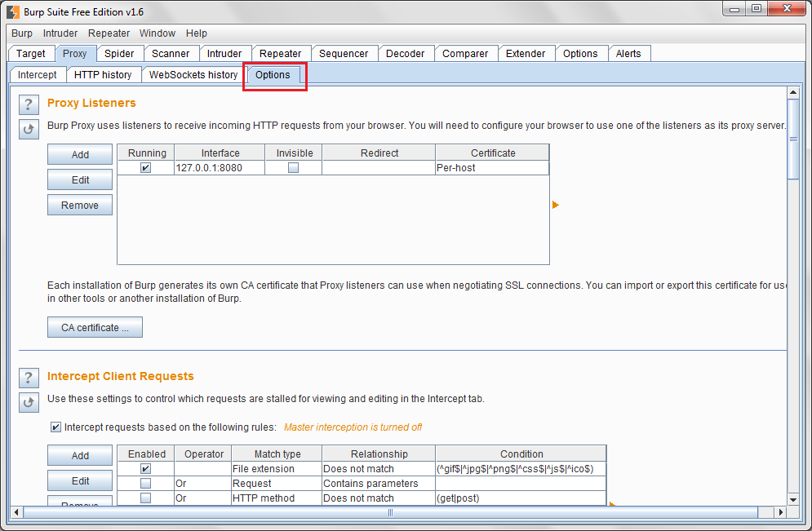Open the Help menu
812x531 pixels.
[197, 33]
